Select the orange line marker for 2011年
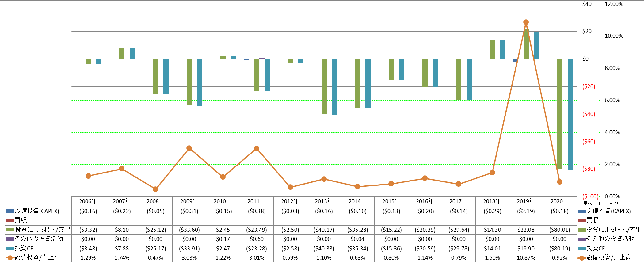This screenshot has width=644, height=263. (x=257, y=148)
